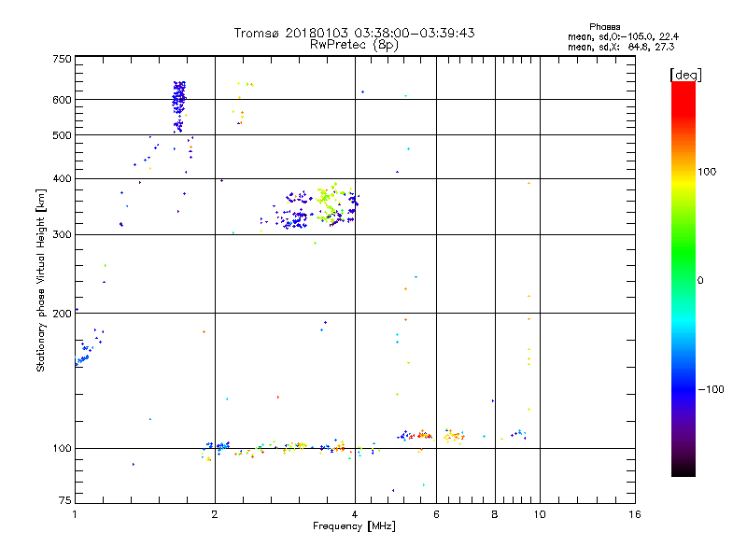Click the '1' frequency tick label
Image resolution: width=747 pixels, height=560 pixels.
(x=75, y=514)
